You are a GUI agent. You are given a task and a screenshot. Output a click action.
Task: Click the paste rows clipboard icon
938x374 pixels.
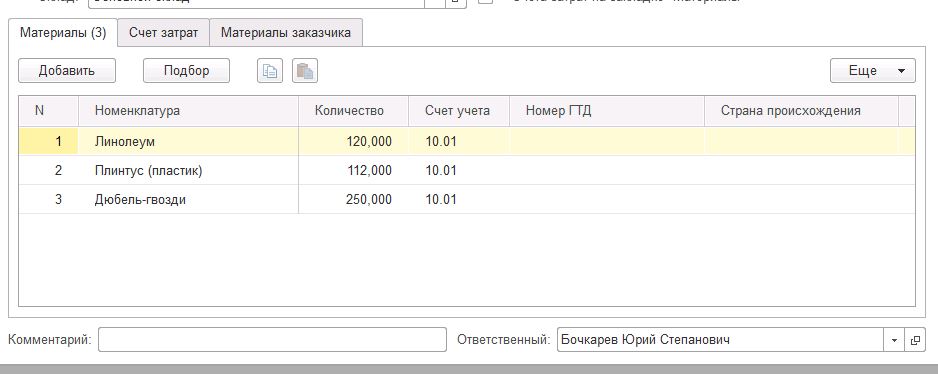pos(305,71)
